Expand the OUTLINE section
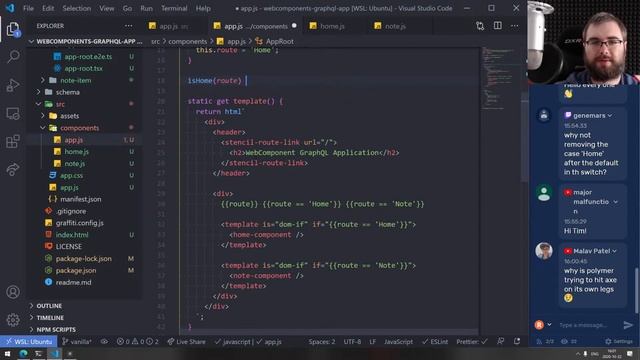The width and height of the screenshot is (640, 360). coord(49,306)
